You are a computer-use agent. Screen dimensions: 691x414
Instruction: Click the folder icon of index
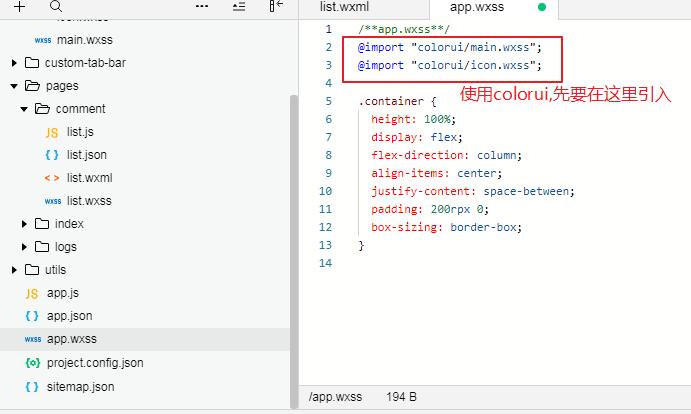coord(42,224)
